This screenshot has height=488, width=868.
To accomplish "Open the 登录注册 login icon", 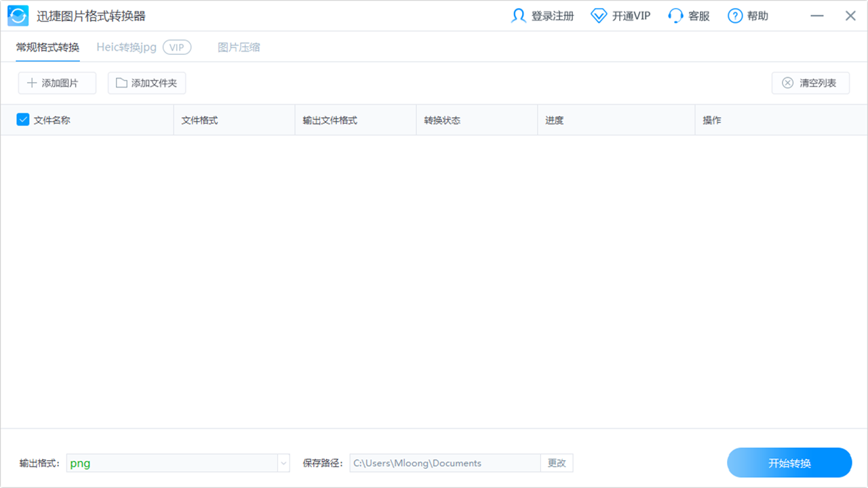I will coord(518,15).
